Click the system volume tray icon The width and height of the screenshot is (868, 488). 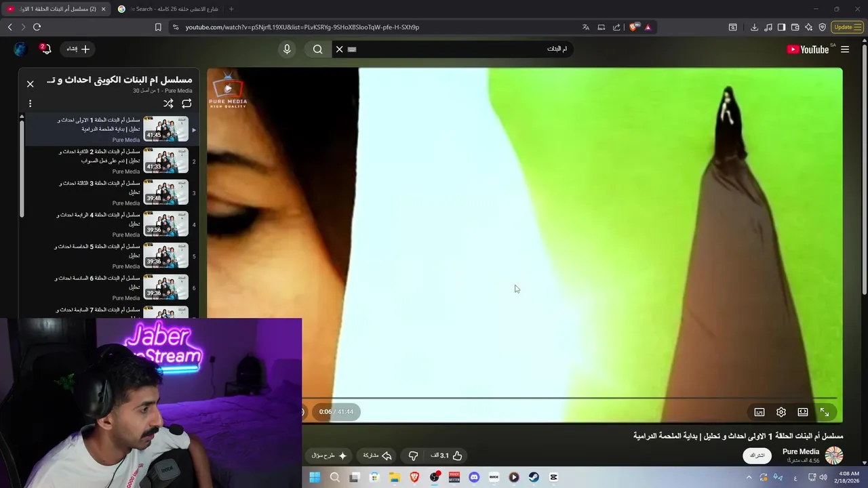click(x=823, y=477)
